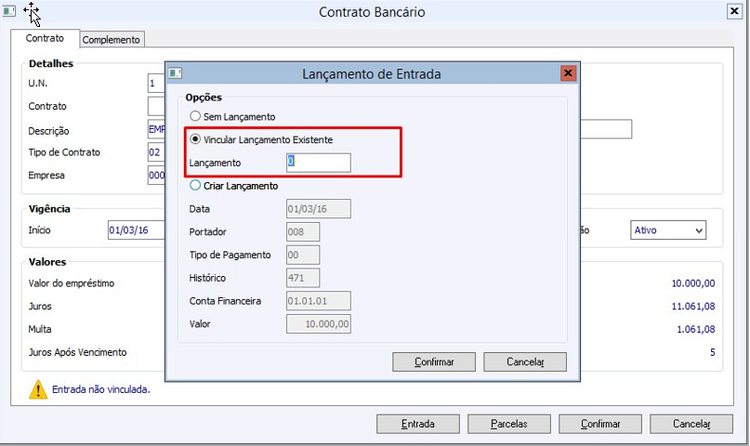Image resolution: width=750 pixels, height=446 pixels.
Task: Close the Contrato Bancário window
Action: click(x=734, y=11)
